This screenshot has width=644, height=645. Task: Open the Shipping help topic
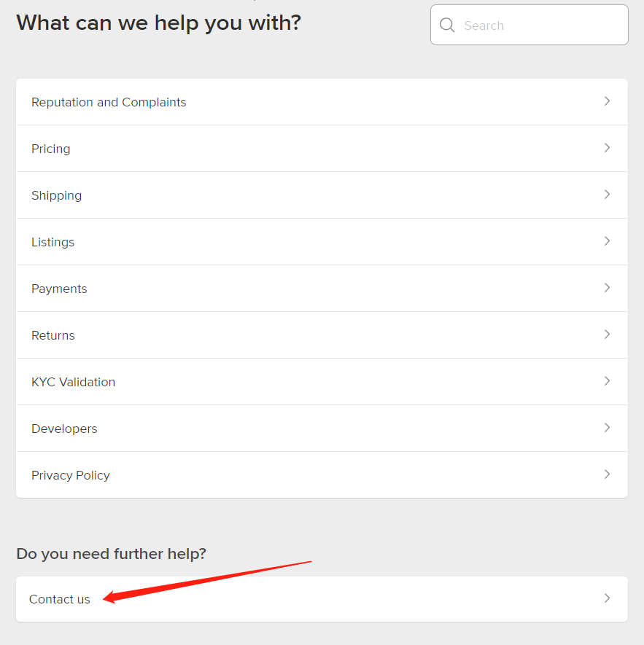56,195
